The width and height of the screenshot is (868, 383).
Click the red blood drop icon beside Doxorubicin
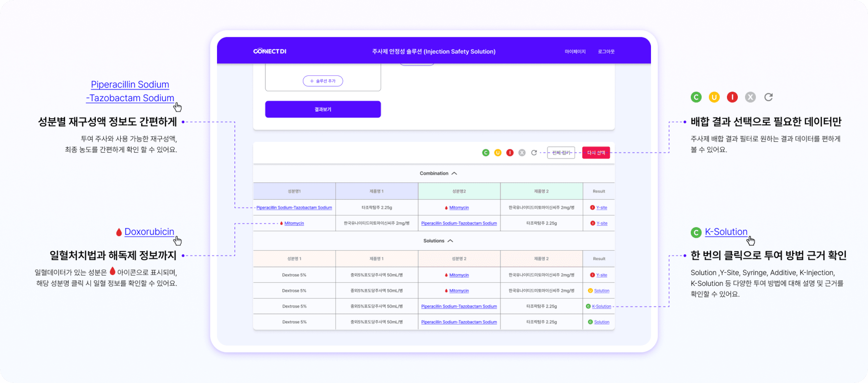pos(119,232)
